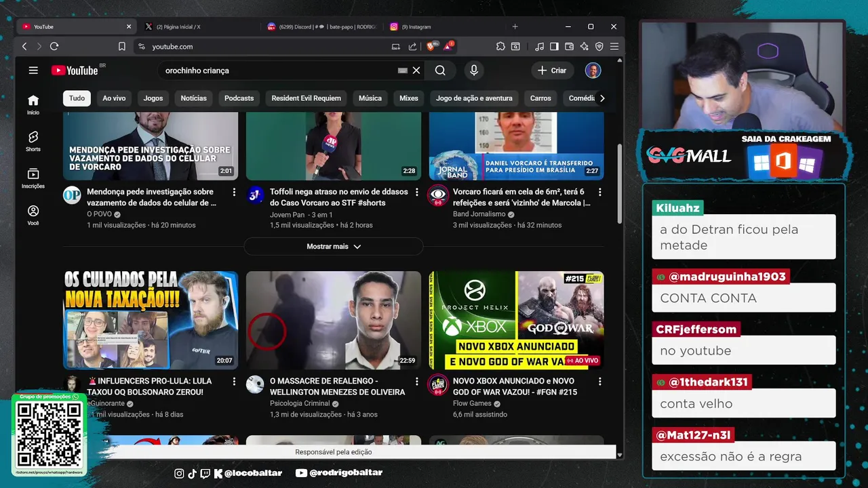This screenshot has width=868, height=488.
Task: Open options menu for INFLUENCERS PRO-LULA video
Action: pyautogui.click(x=235, y=382)
